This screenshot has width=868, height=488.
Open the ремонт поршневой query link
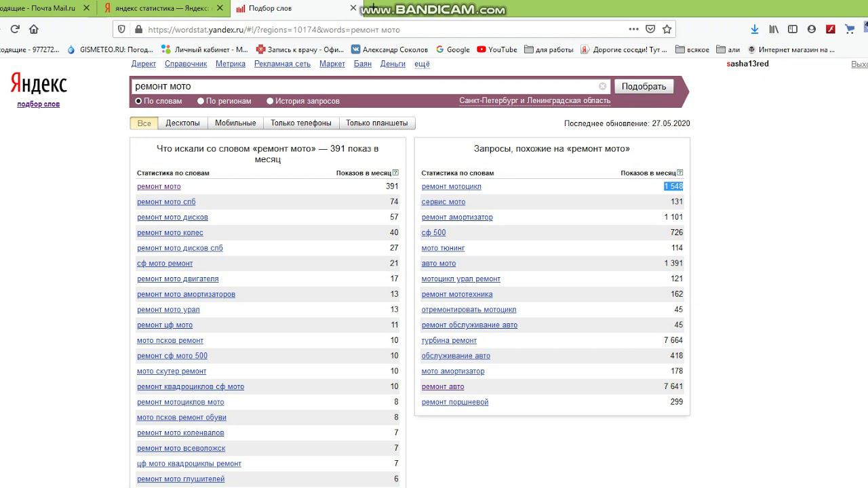coord(455,402)
